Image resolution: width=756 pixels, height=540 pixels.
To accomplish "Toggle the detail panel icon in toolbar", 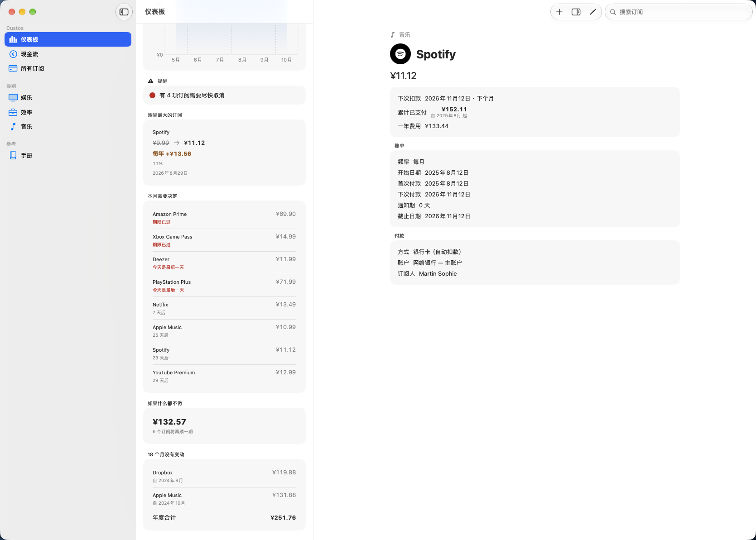I will [576, 12].
